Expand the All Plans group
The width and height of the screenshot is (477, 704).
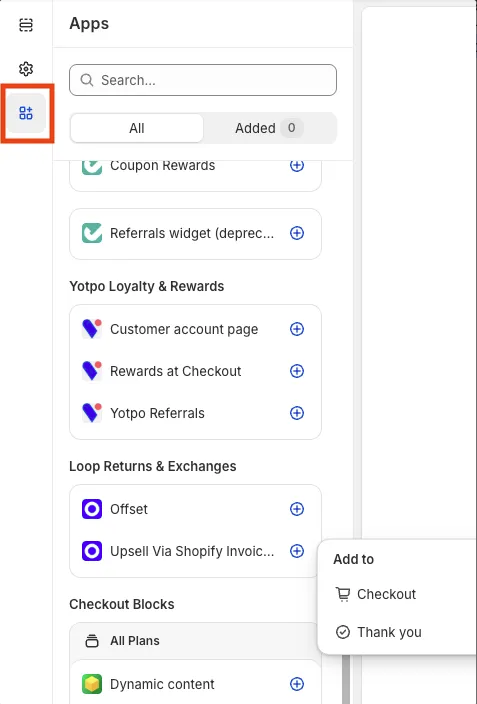194,641
